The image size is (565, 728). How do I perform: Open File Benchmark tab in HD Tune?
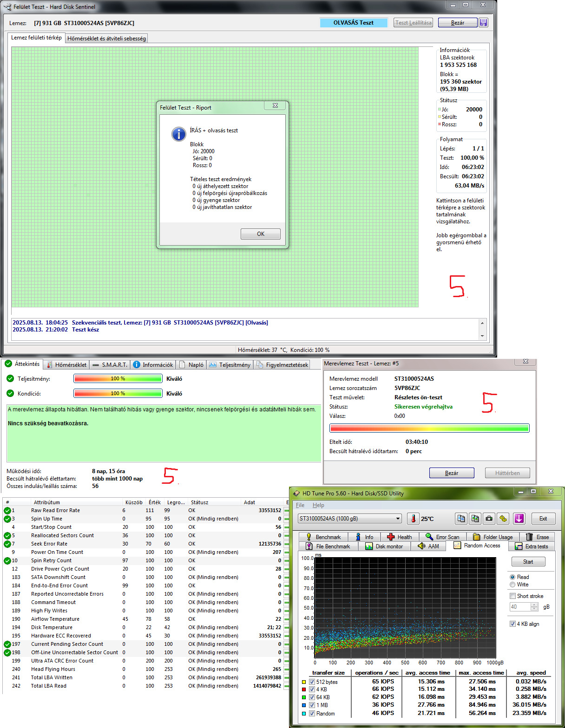(x=328, y=546)
